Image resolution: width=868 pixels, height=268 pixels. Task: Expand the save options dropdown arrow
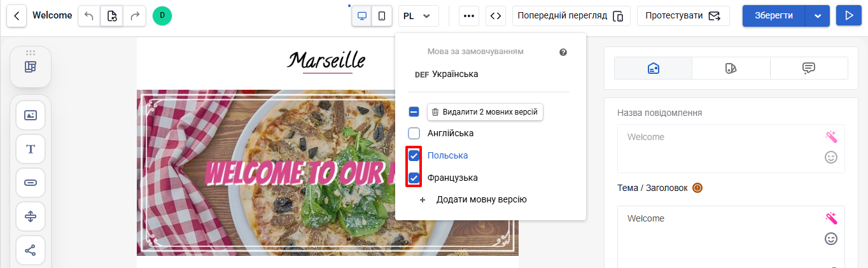(818, 16)
